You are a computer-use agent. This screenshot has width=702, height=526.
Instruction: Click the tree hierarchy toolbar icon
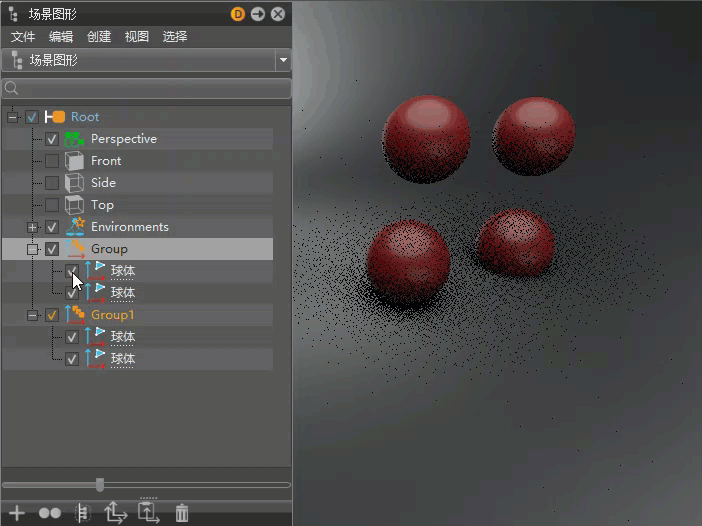[x=82, y=513]
